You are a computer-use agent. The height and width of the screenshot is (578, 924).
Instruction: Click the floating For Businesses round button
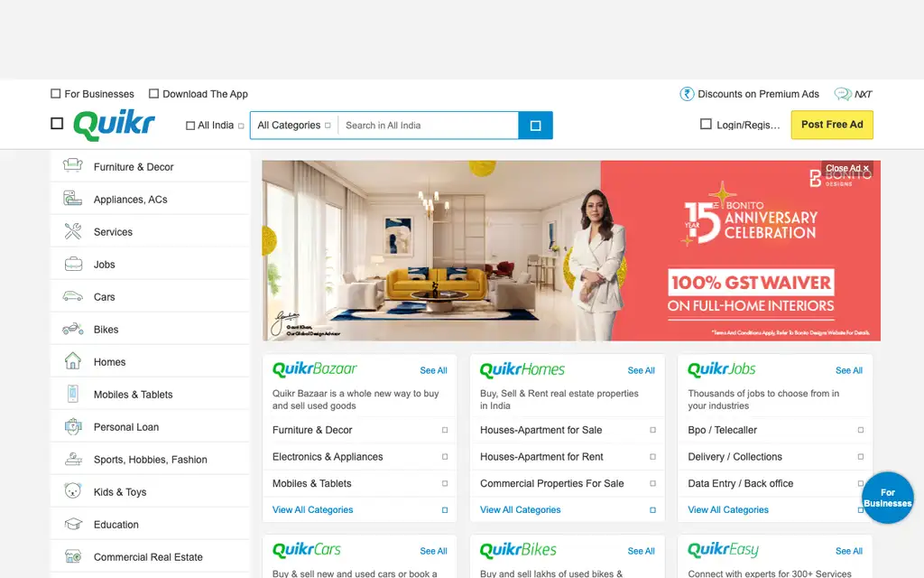(888, 498)
